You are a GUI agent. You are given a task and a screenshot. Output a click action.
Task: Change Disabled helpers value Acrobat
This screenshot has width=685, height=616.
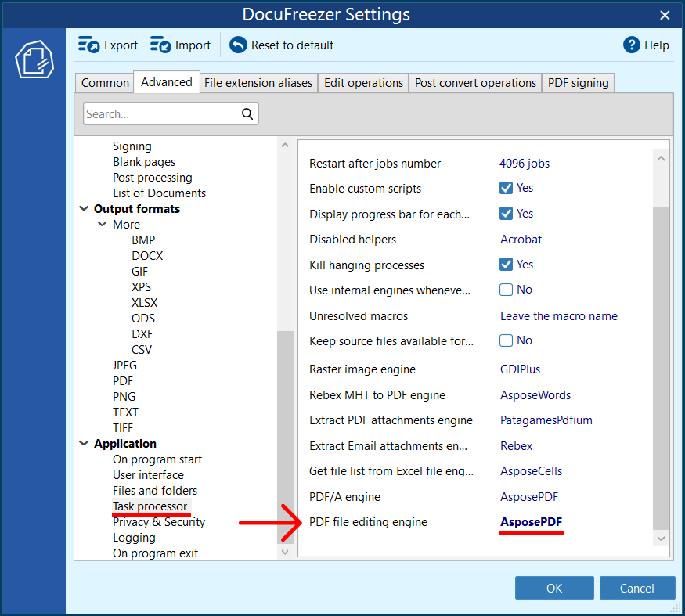(521, 240)
